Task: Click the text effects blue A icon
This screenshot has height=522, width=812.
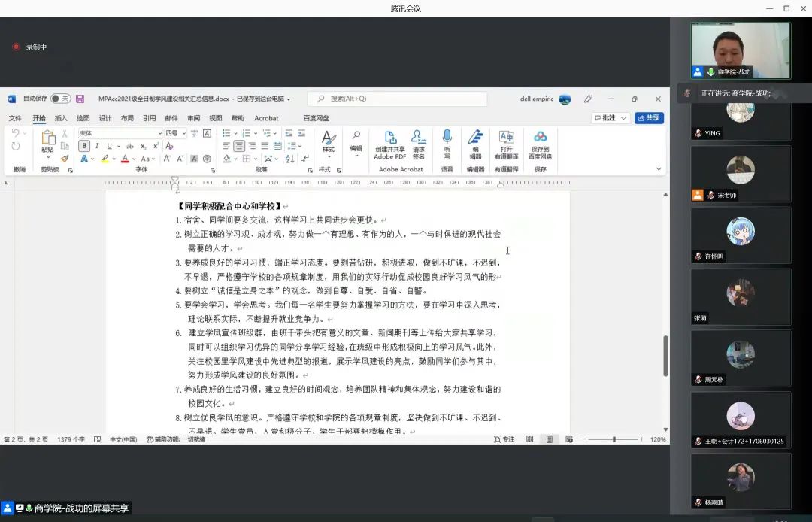Action: point(84,159)
